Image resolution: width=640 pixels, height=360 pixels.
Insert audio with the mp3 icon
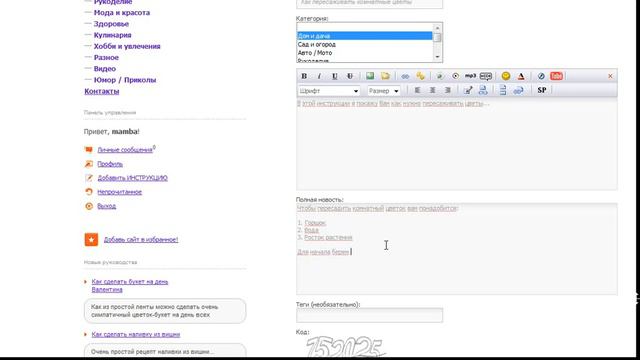(x=470, y=76)
